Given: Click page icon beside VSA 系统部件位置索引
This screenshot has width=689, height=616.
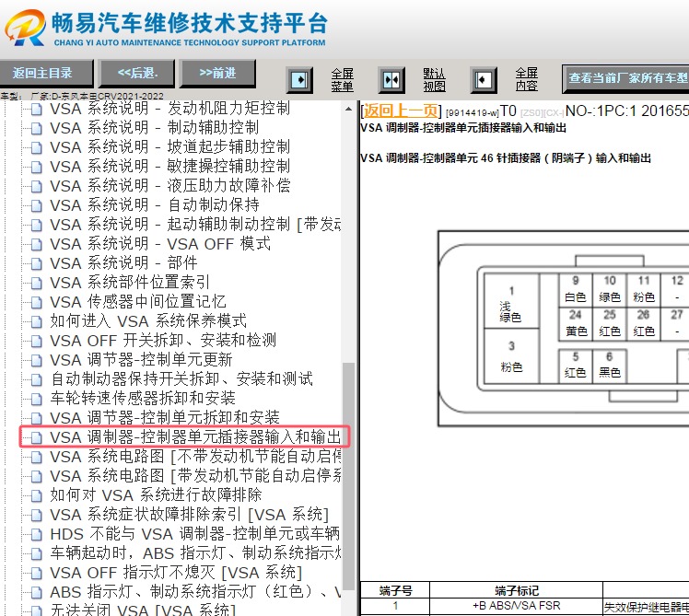Looking at the screenshot, I should click(x=37, y=283).
